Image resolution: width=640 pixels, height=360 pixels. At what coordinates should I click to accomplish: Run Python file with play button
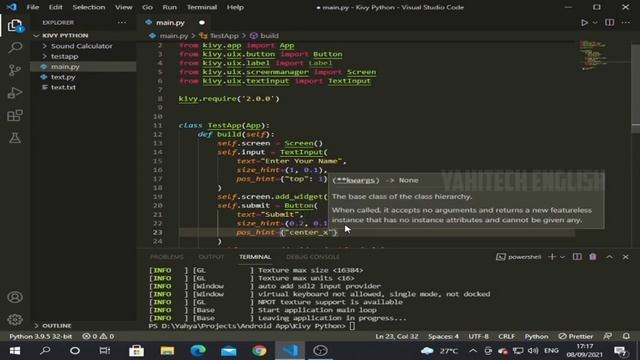point(584,22)
